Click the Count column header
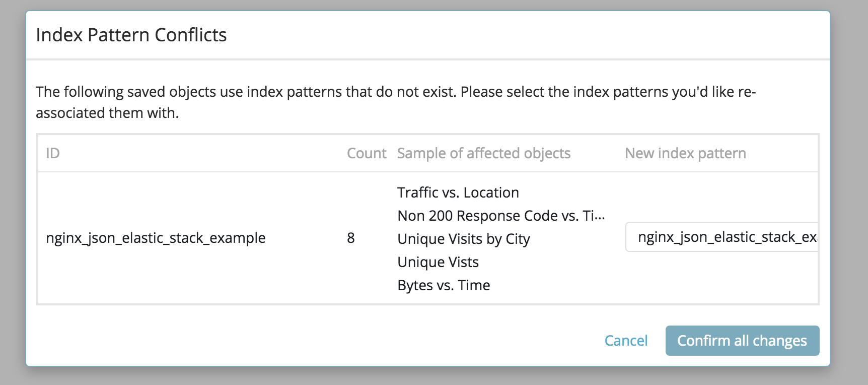 [x=367, y=153]
